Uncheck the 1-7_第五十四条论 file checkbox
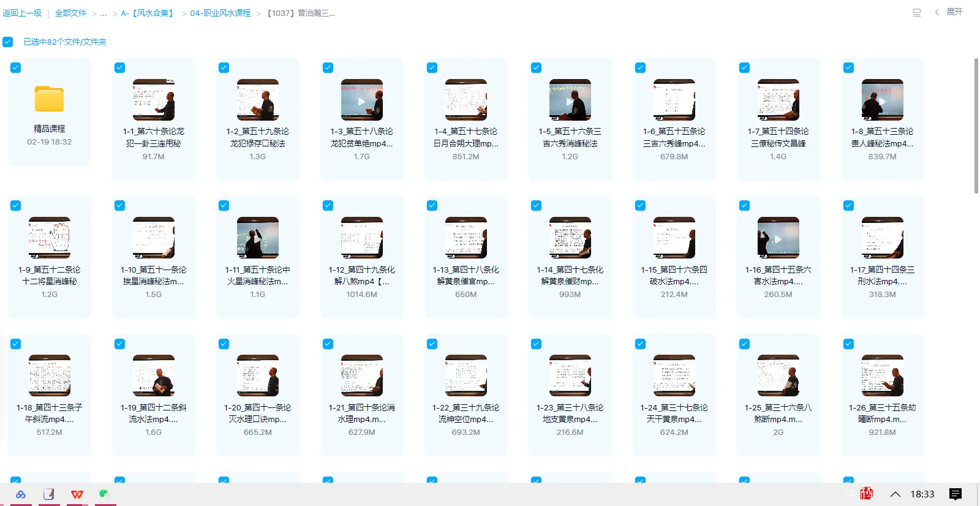 point(745,68)
